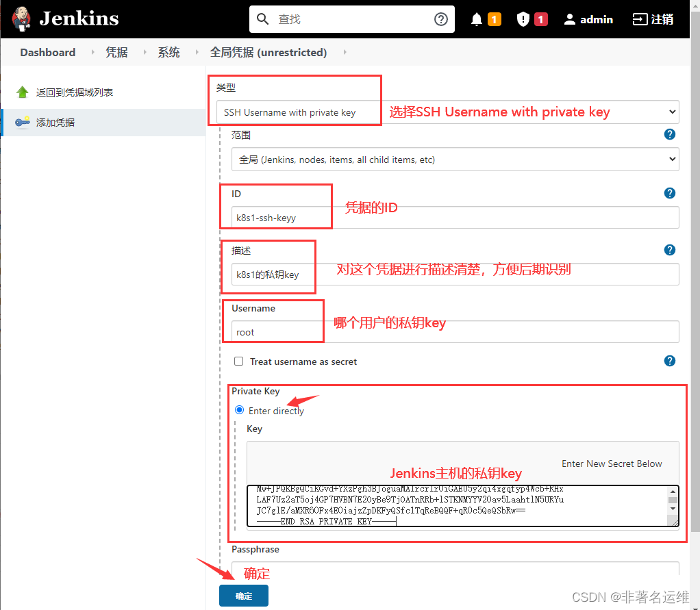Click the key textarea scroll up arrow
Image resolution: width=700 pixels, height=610 pixels.
click(673, 492)
